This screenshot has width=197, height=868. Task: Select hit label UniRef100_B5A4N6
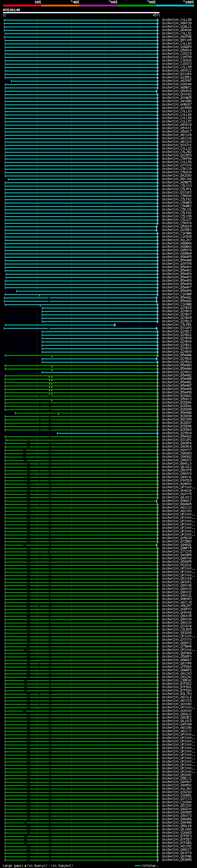click(x=176, y=355)
